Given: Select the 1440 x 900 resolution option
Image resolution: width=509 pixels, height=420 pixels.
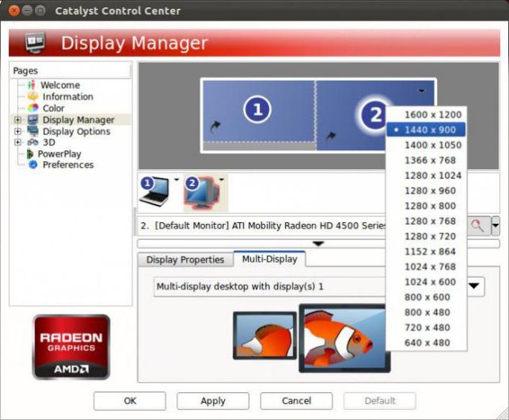Looking at the screenshot, I should (426, 130).
